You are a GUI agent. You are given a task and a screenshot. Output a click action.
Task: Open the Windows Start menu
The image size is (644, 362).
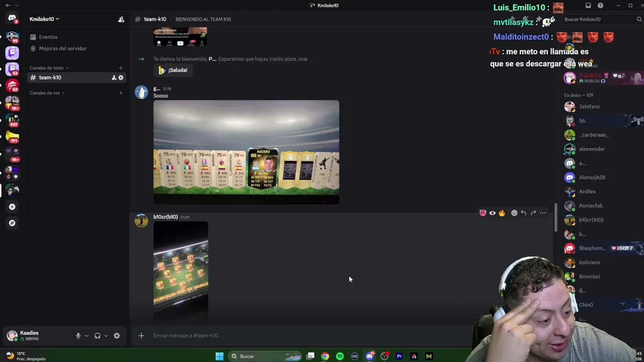219,356
